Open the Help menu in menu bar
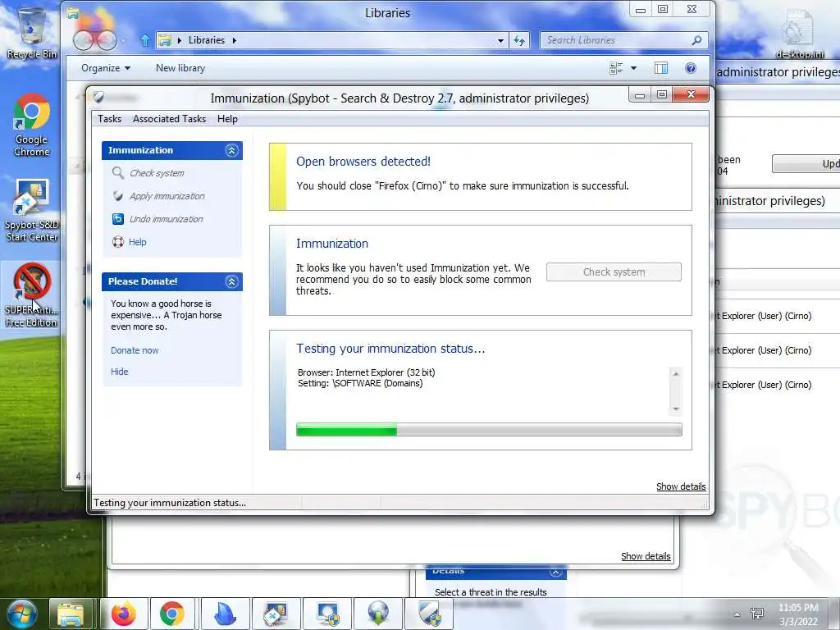Screen dimensions: 840x630 pyautogui.click(x=227, y=119)
